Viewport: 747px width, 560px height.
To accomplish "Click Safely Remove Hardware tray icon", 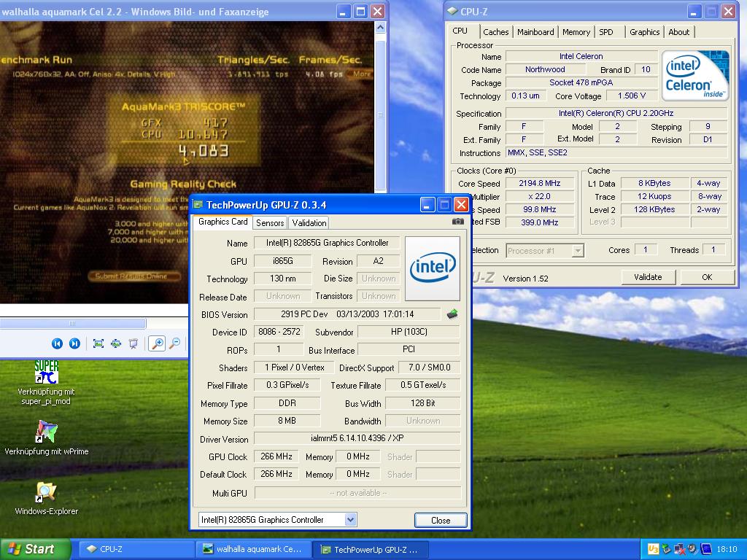I will [667, 549].
